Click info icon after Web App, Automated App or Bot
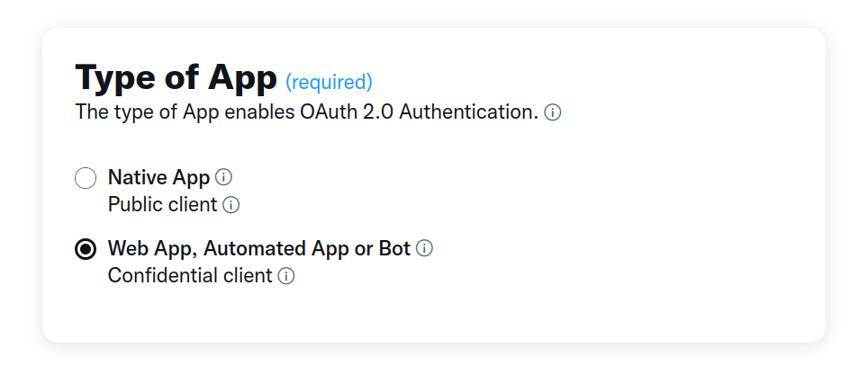868x375 pixels. tap(425, 248)
